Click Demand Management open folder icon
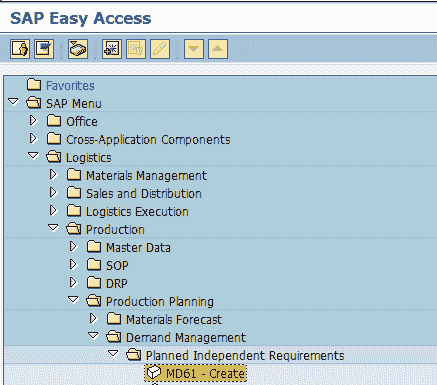Viewport: 437px width, 385px height. pyautogui.click(x=114, y=337)
